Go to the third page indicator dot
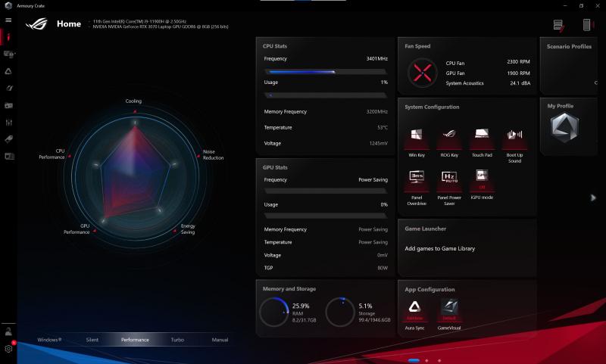 click(439, 360)
